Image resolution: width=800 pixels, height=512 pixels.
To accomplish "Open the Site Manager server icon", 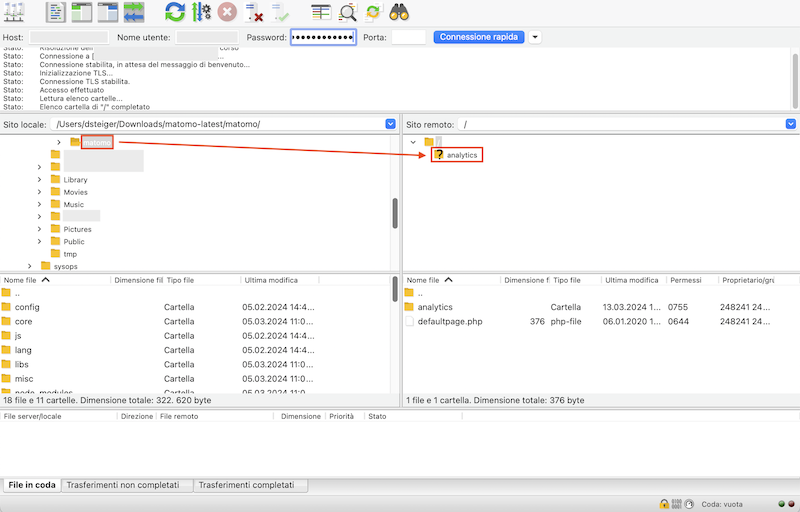I will (14, 12).
